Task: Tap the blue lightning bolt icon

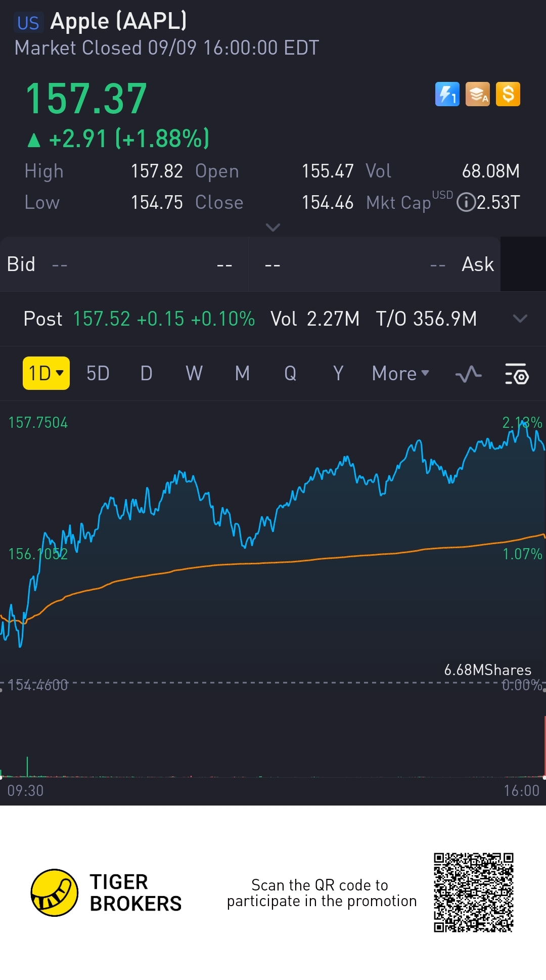Action: [x=447, y=94]
